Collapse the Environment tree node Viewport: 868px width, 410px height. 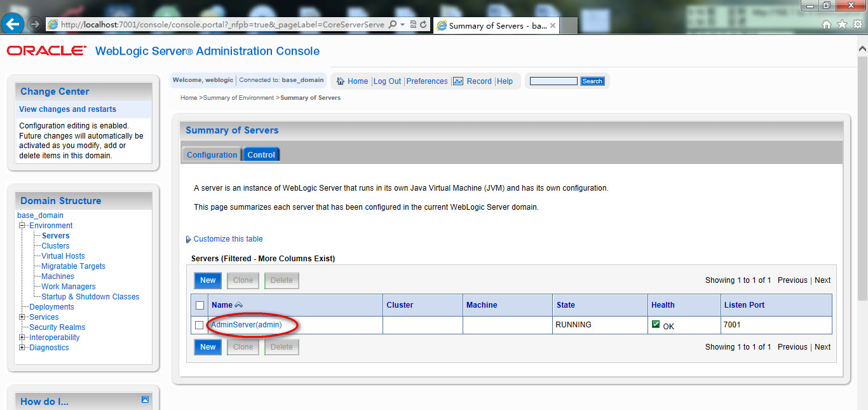click(22, 226)
